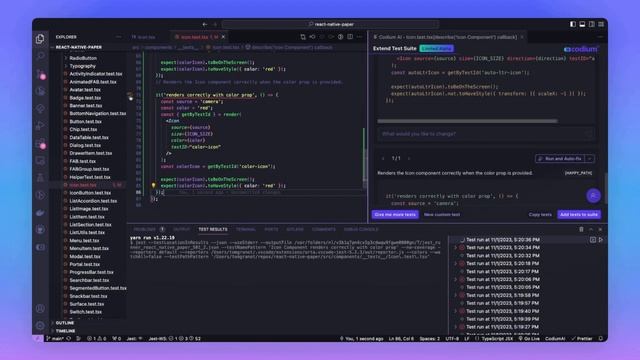Click Run and Auto-fix button
The height and width of the screenshot is (360, 640).
560,158
